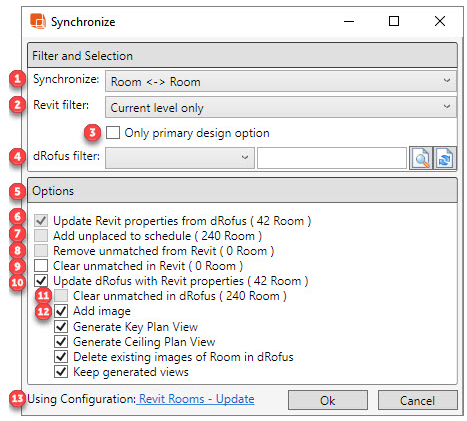Uncheck Update dRofus with Revit properties
Screen dimensions: 467x421
41,281
